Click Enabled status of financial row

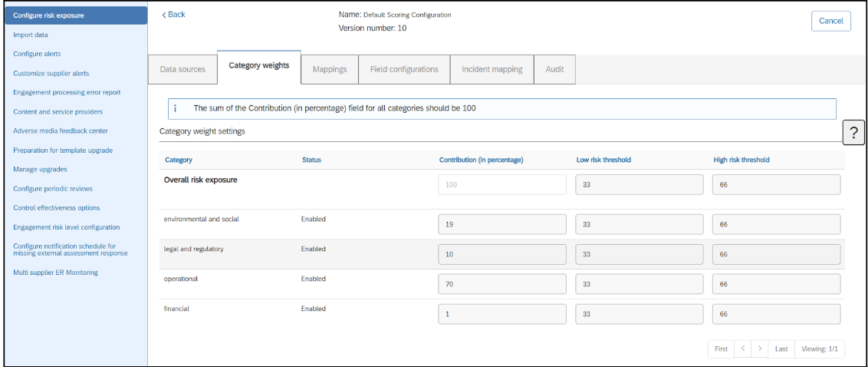tap(314, 309)
